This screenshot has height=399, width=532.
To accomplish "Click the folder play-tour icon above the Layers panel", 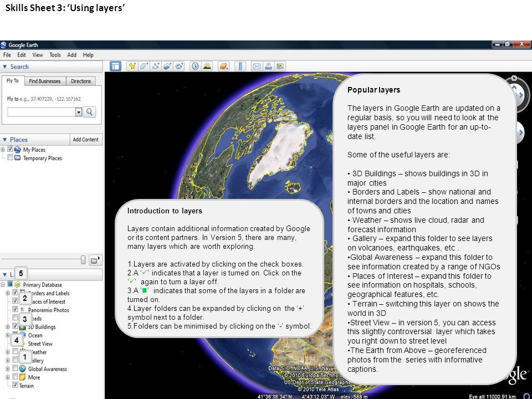I will click(95, 260).
